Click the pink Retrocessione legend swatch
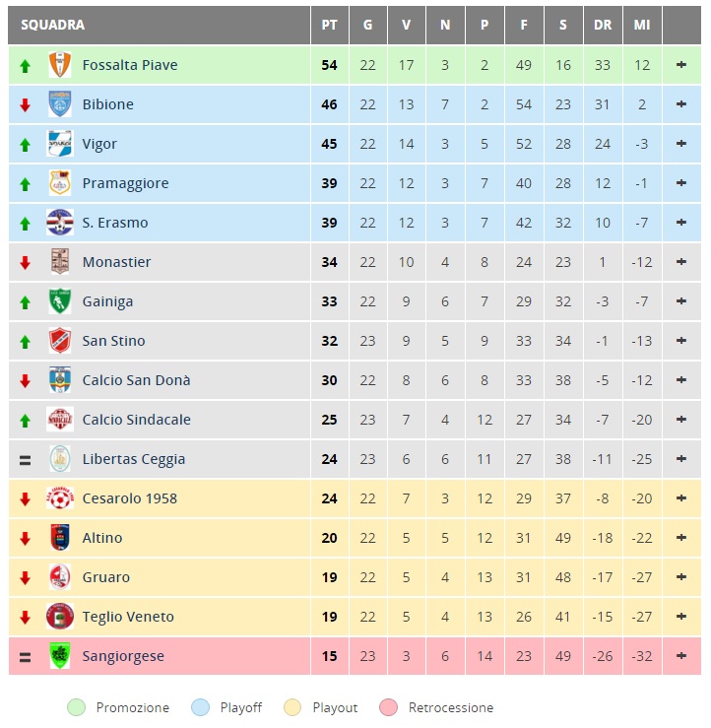Viewport: 711px width, 728px height. 388,707
